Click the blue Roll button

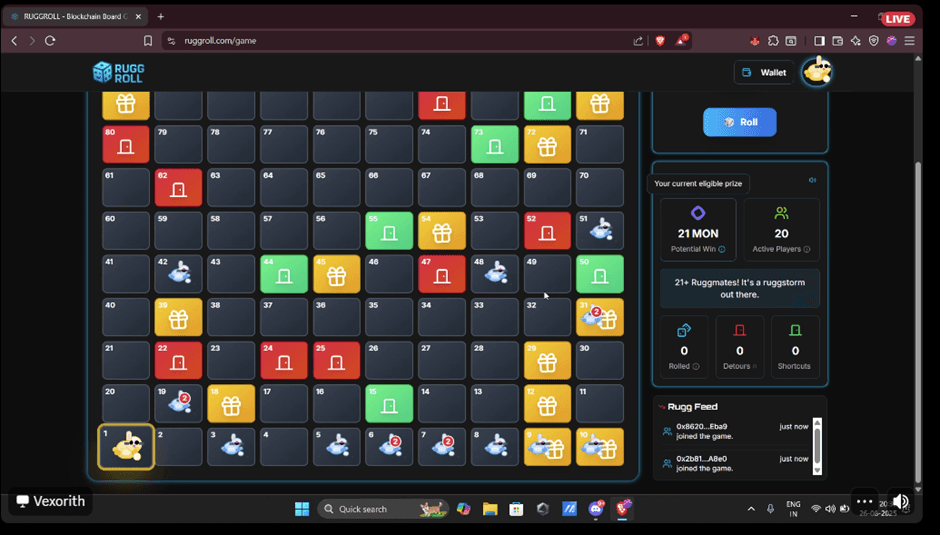tap(739, 122)
